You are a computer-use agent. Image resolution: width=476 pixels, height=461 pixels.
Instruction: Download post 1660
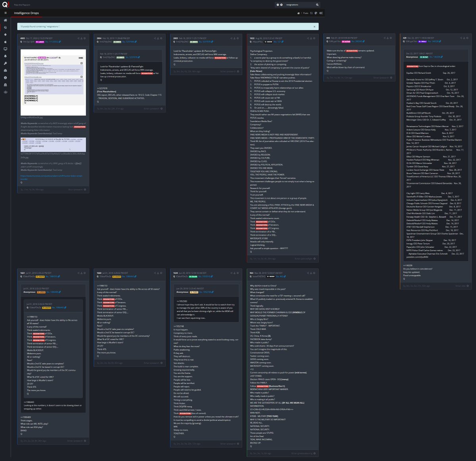[x=158, y=273]
